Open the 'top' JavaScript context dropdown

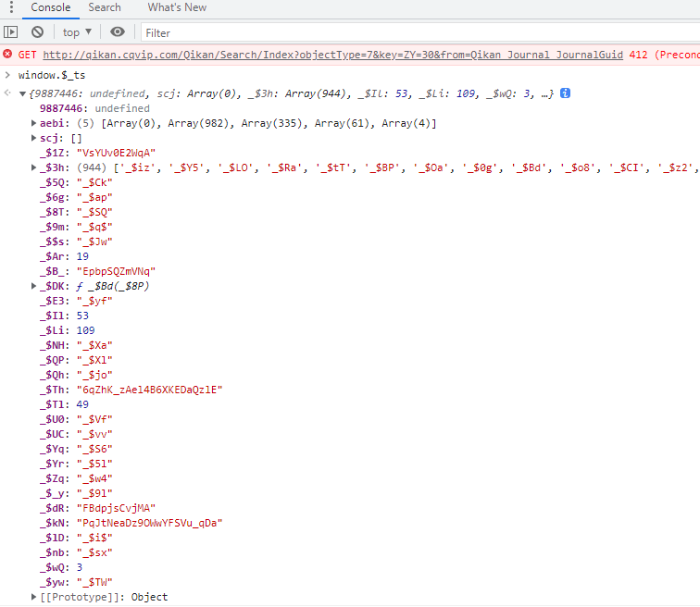click(77, 32)
